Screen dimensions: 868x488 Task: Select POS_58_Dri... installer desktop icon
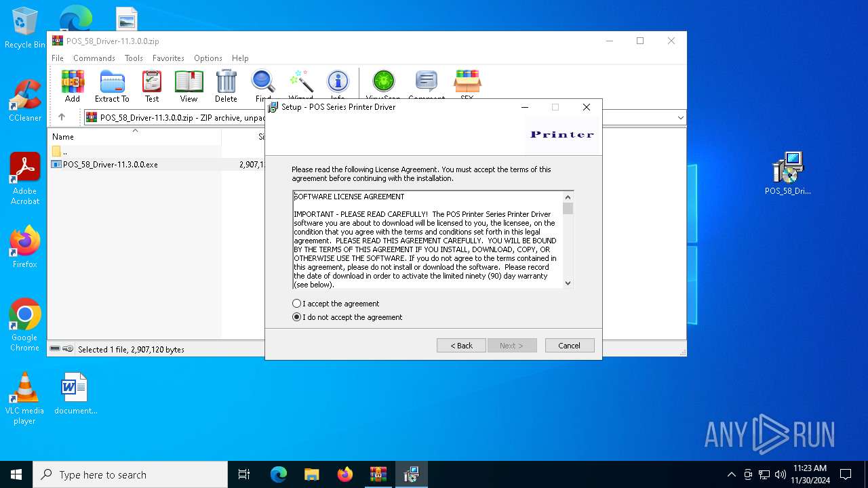coord(788,174)
